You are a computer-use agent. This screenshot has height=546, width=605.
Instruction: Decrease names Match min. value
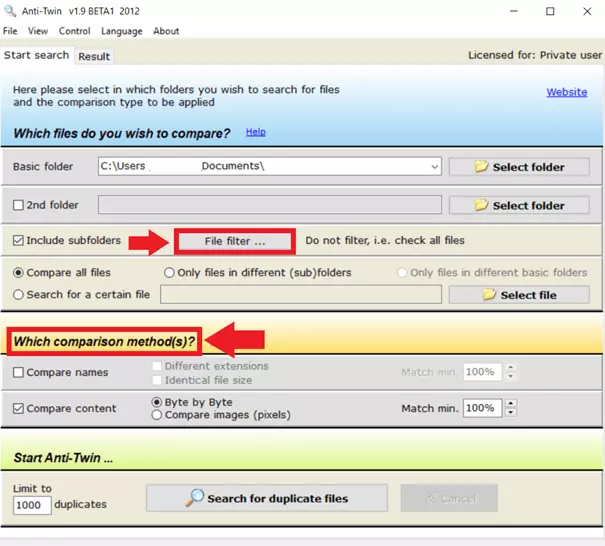[x=511, y=376]
